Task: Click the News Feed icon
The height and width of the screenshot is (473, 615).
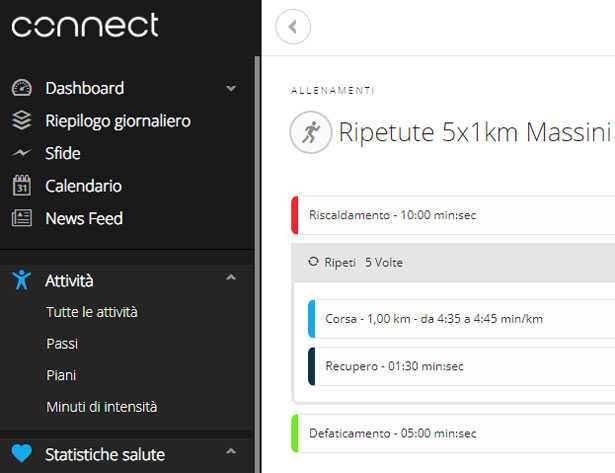Action: (22, 218)
